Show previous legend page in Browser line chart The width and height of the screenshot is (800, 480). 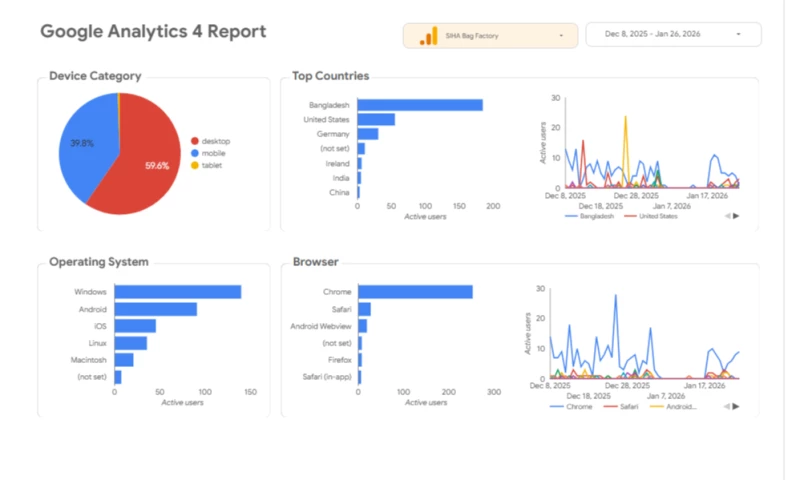[x=727, y=407]
